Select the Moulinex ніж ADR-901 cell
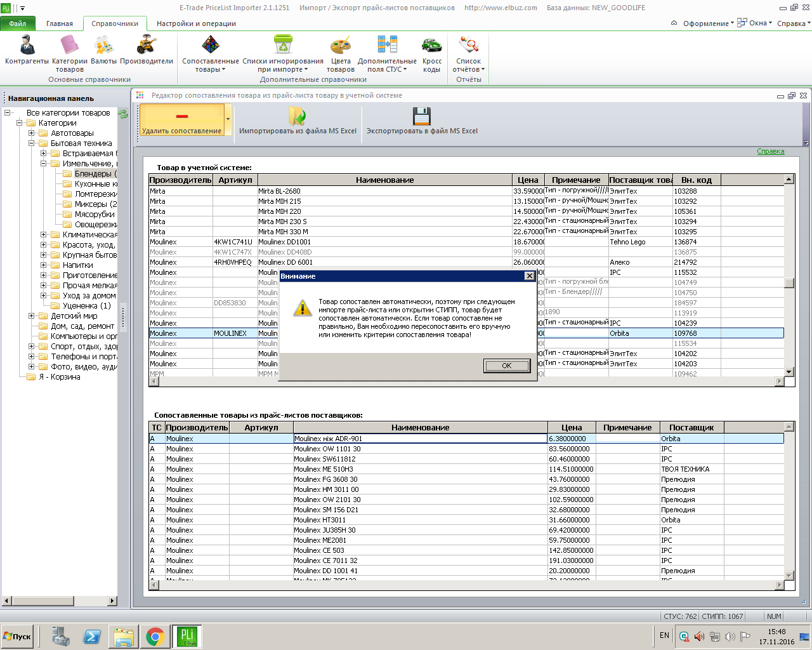The image size is (812, 650). [x=420, y=439]
